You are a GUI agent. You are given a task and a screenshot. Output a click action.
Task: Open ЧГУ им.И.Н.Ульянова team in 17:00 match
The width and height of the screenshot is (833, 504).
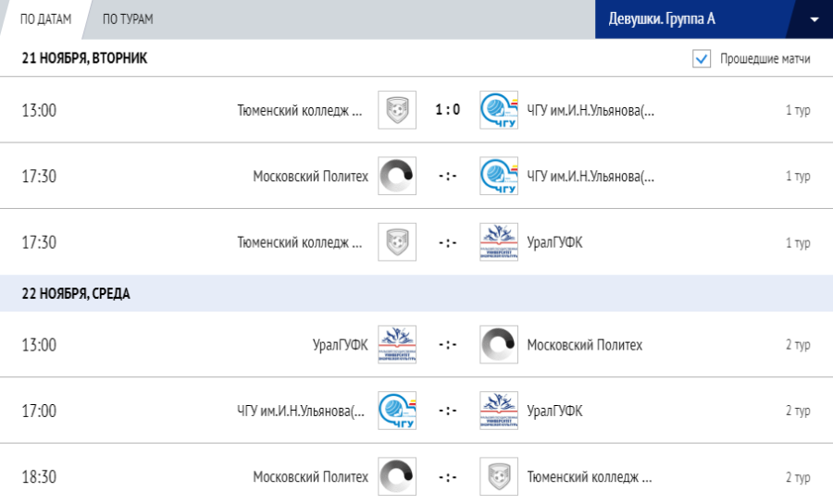302,411
